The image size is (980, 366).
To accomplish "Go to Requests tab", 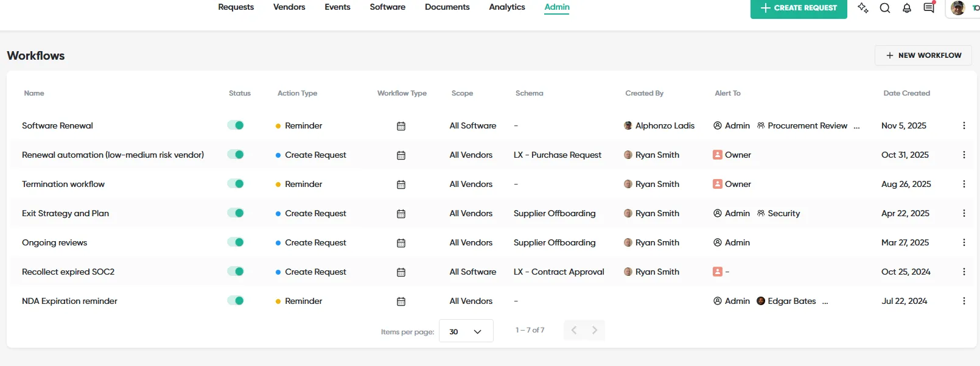I will (x=236, y=7).
